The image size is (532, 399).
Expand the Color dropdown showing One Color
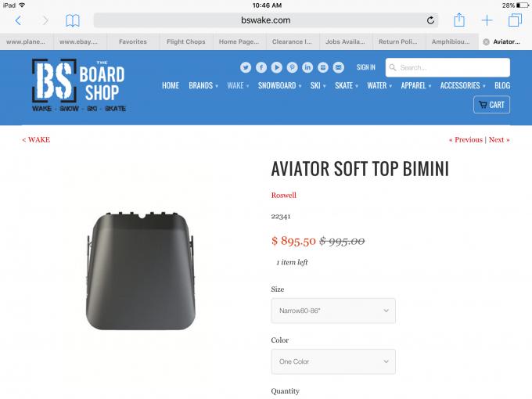click(333, 361)
